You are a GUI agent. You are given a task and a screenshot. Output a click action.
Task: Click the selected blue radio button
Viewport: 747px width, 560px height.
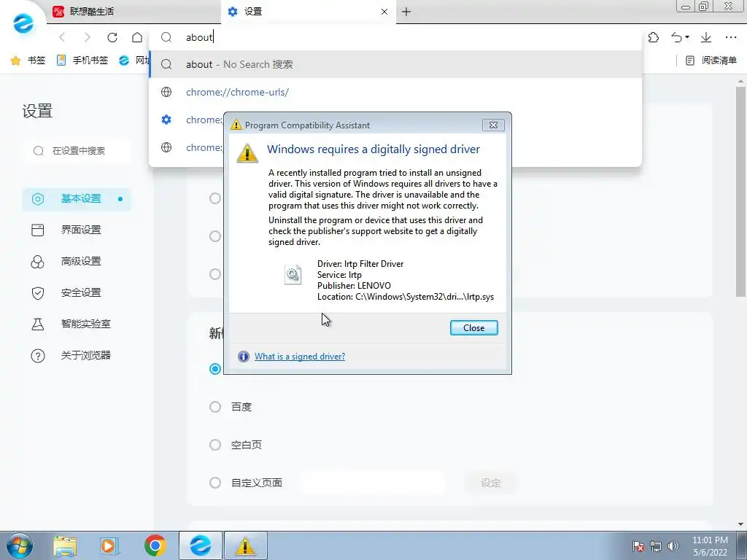pyautogui.click(x=215, y=368)
